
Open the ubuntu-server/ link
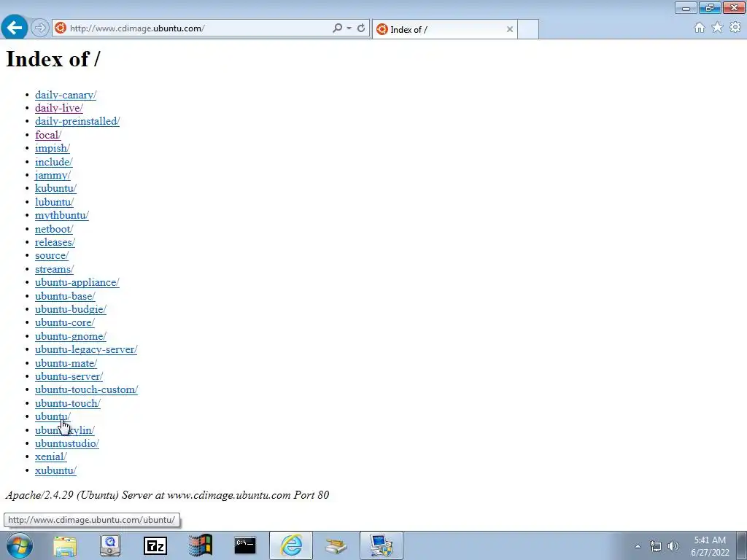click(x=69, y=377)
